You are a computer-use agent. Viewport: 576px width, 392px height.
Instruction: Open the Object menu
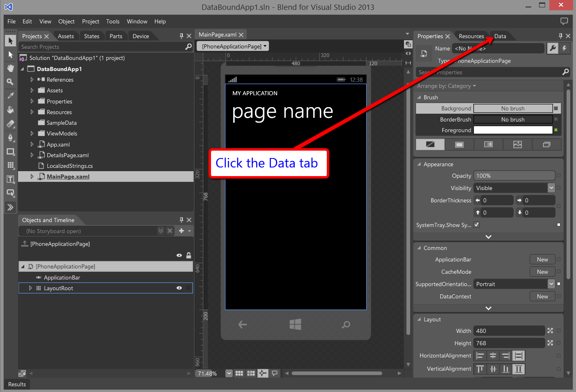coord(66,21)
